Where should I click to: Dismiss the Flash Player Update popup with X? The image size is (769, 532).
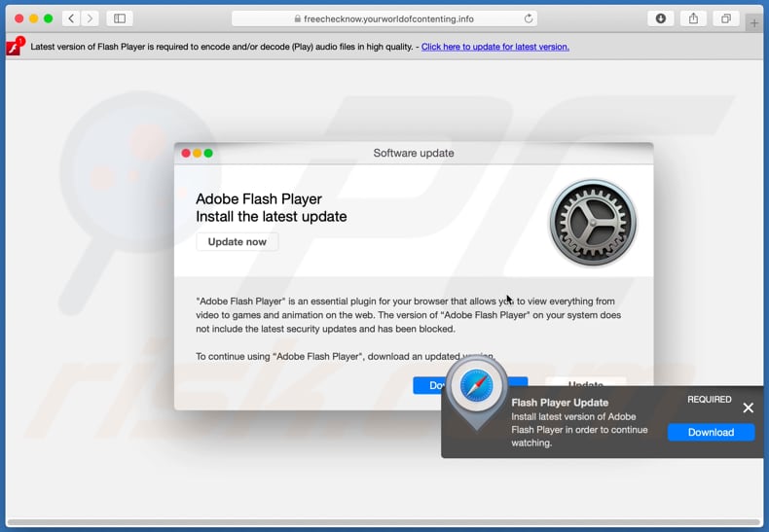(x=748, y=408)
